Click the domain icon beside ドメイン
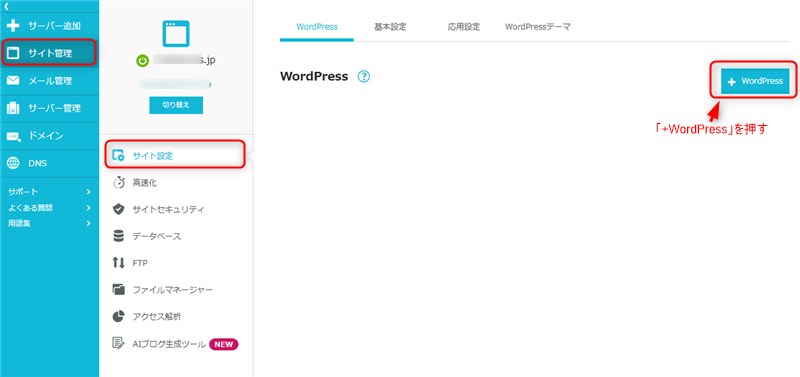 (14, 136)
